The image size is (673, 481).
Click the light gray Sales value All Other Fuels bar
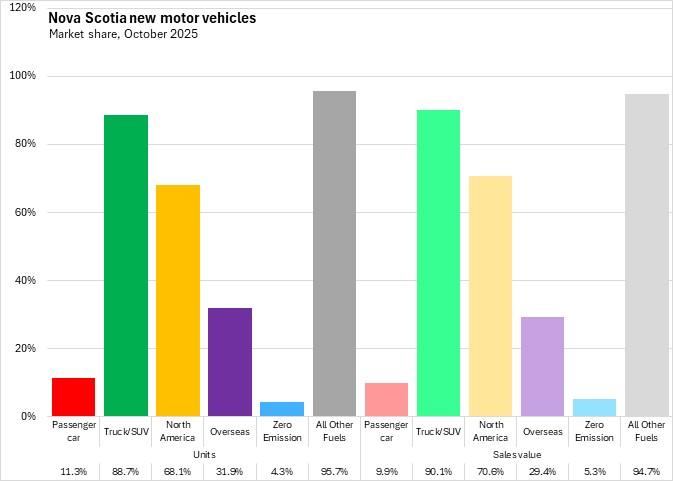(x=646, y=255)
